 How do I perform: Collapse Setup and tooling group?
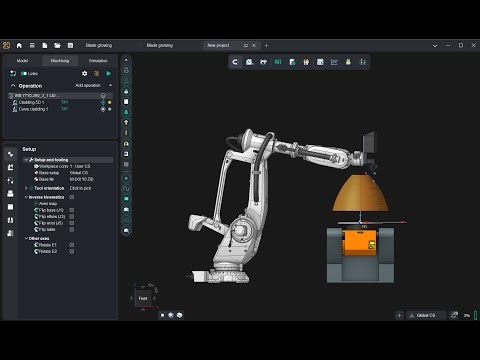tap(26, 160)
